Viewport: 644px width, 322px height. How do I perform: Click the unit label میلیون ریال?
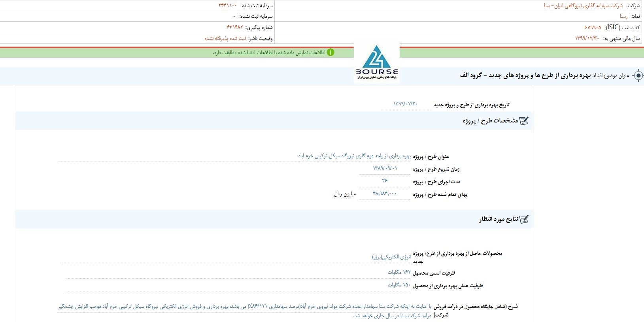(x=345, y=194)
